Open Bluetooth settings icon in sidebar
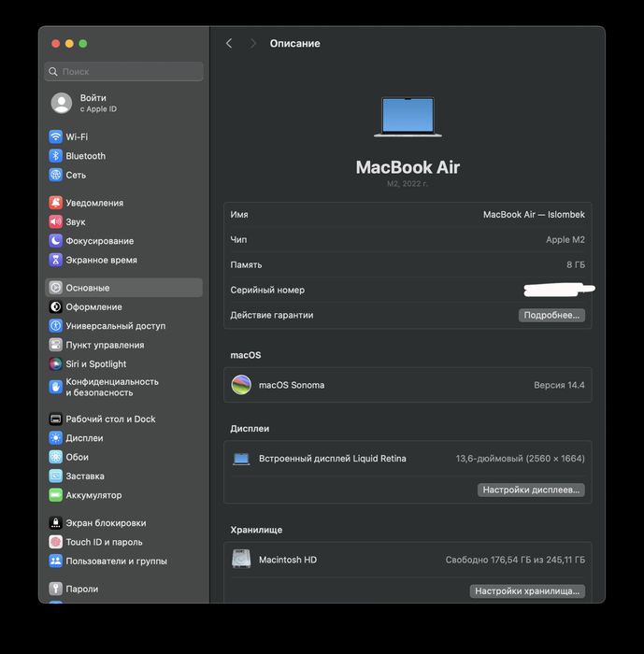 click(55, 156)
